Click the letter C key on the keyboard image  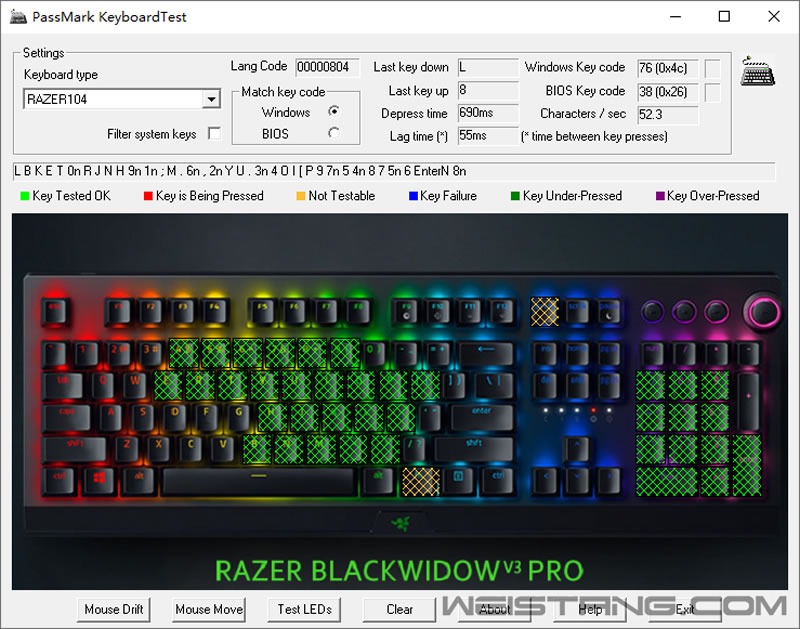191,449
